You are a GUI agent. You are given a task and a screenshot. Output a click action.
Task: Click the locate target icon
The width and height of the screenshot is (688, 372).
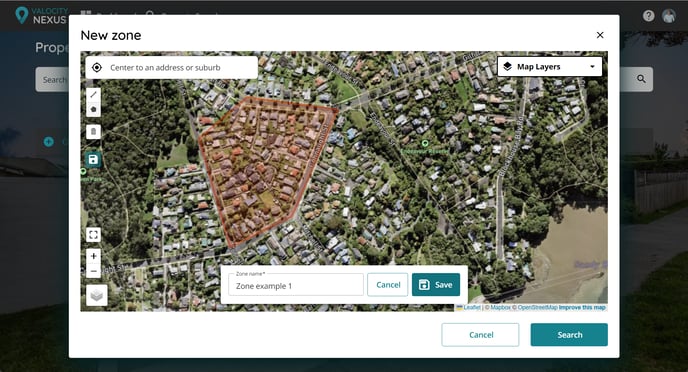point(97,68)
